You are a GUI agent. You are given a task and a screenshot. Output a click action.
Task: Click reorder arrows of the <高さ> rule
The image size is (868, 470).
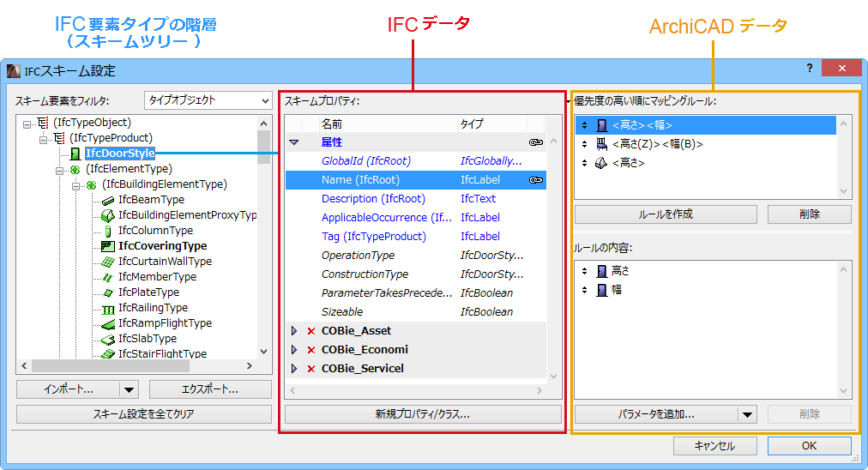585,163
